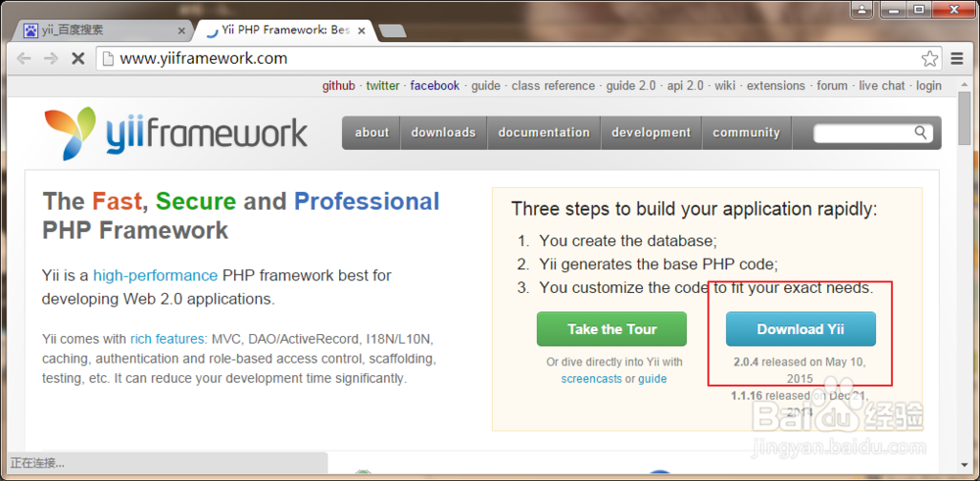Open the downloads menu

click(443, 132)
